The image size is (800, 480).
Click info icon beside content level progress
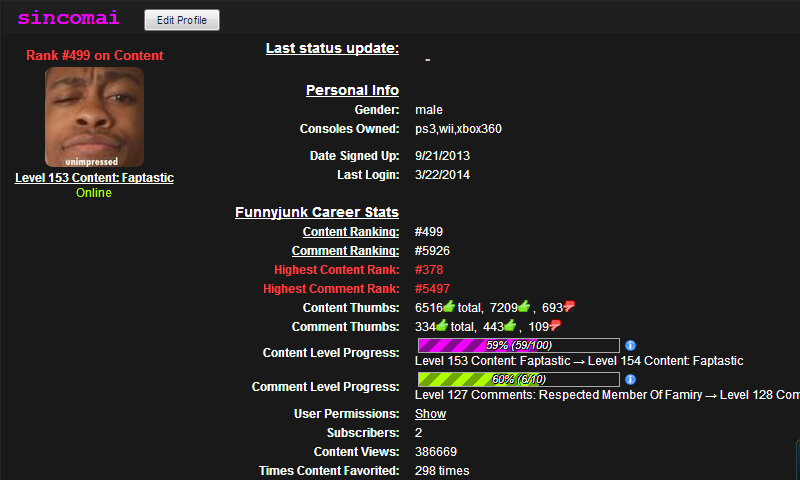630,345
